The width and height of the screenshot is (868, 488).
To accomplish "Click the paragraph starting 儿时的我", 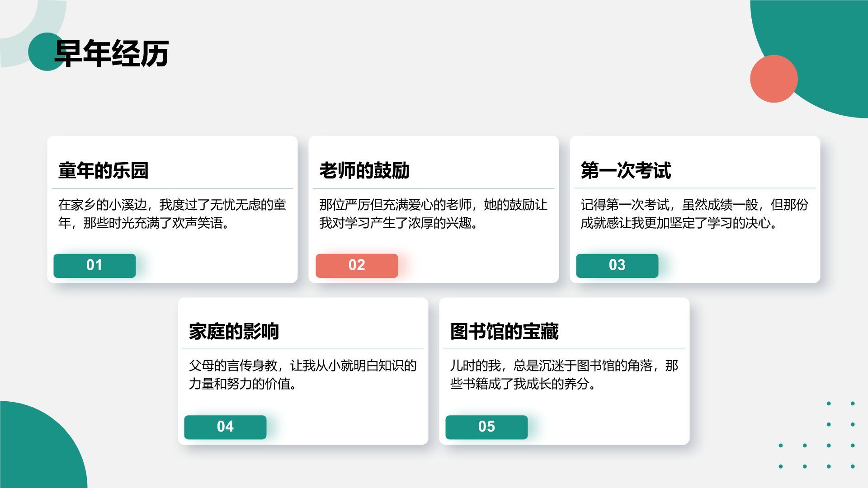I will pyautogui.click(x=564, y=375).
